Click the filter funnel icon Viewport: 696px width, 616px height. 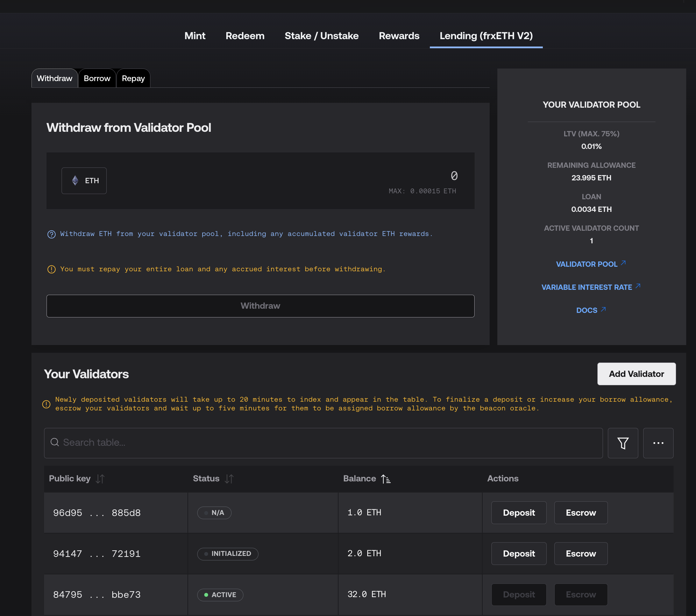(623, 443)
